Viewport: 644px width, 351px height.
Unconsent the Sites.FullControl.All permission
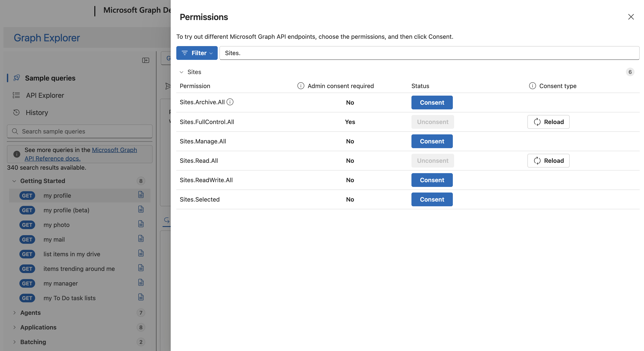click(x=433, y=122)
